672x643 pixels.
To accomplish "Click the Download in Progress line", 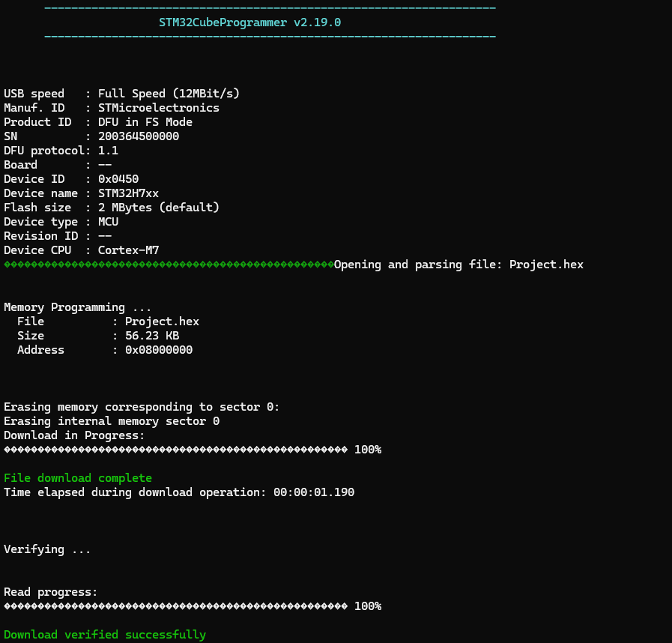I will pos(74,435).
